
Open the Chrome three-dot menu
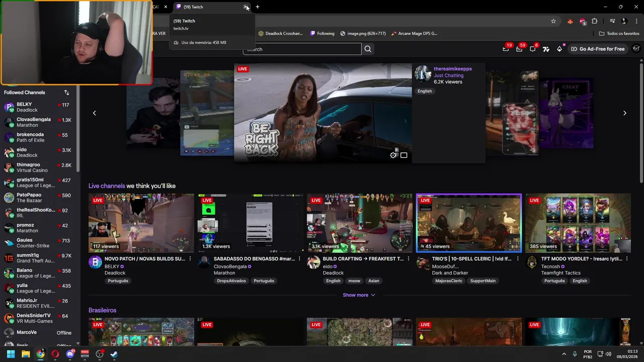coord(636,21)
